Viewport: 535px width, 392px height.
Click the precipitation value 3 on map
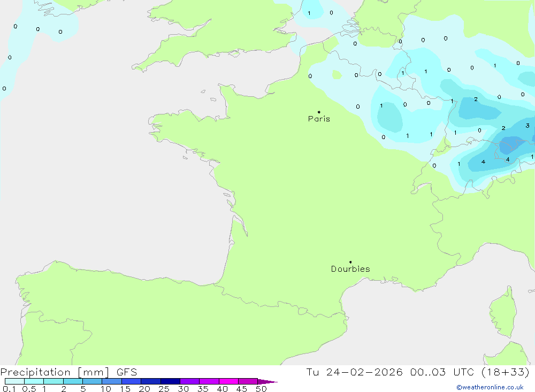[x=528, y=126]
